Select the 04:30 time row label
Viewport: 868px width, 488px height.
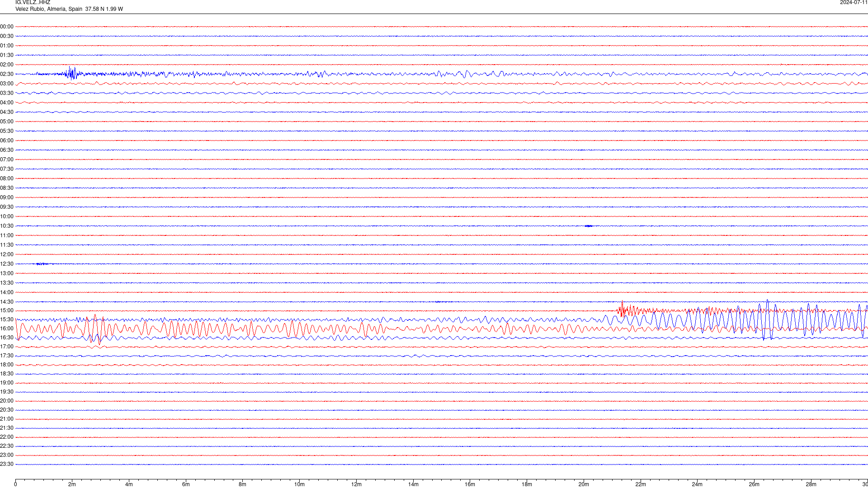point(7,112)
